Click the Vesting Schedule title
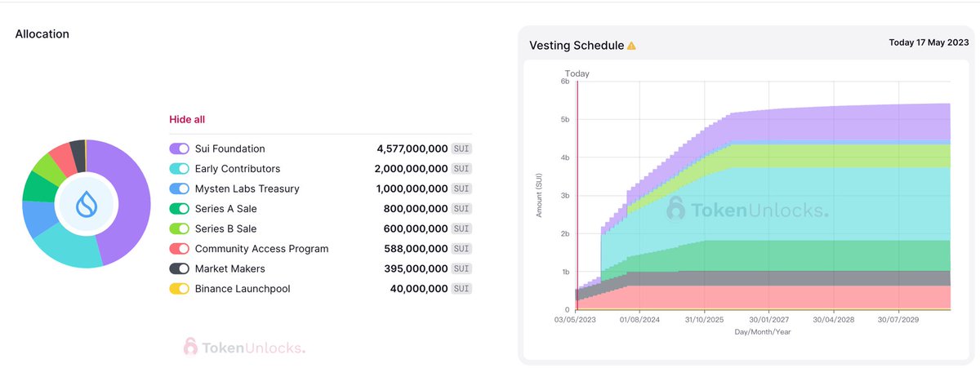This screenshot has width=980, height=368. point(577,46)
